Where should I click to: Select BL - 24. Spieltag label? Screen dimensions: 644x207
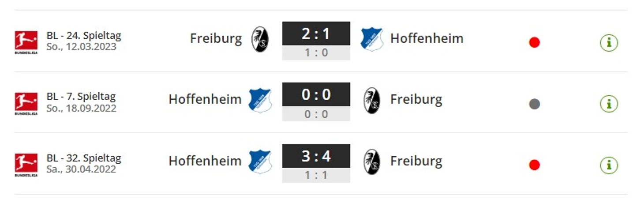coord(84,36)
